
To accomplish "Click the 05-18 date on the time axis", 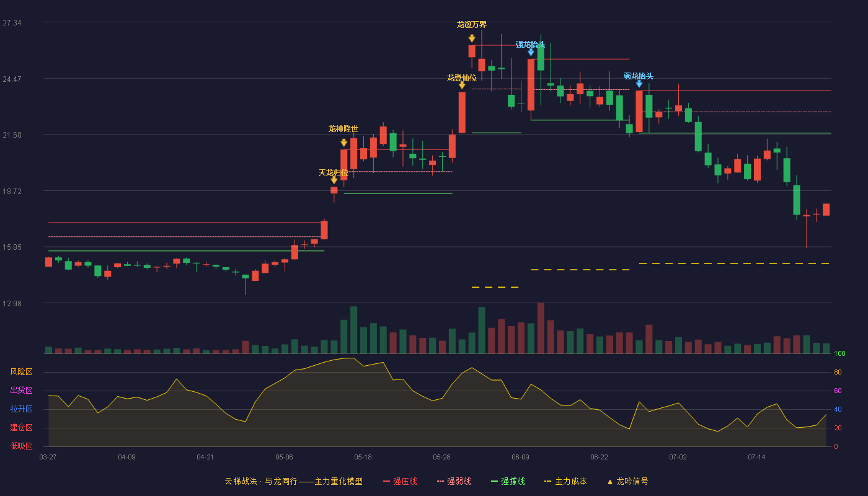I will (363, 457).
